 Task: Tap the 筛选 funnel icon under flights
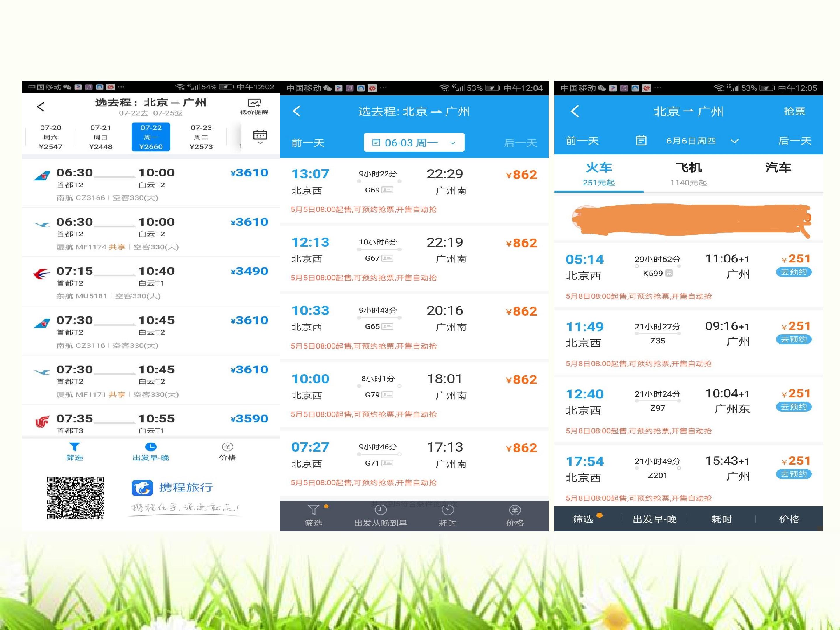coord(74,447)
